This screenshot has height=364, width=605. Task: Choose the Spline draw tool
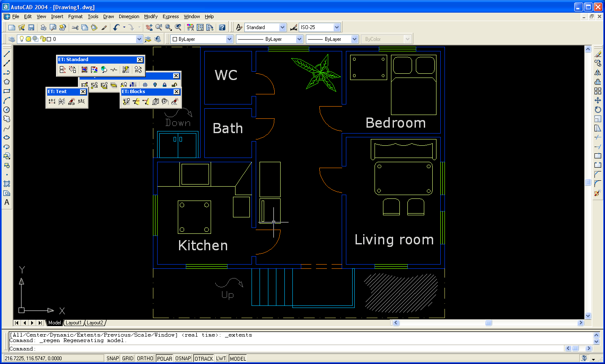pos(7,128)
